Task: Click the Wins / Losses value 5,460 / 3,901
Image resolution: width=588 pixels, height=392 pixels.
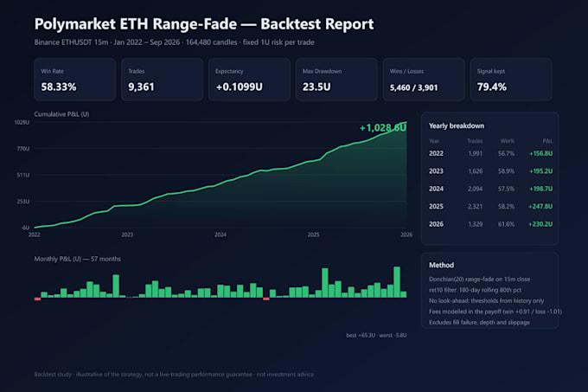Action: point(413,87)
